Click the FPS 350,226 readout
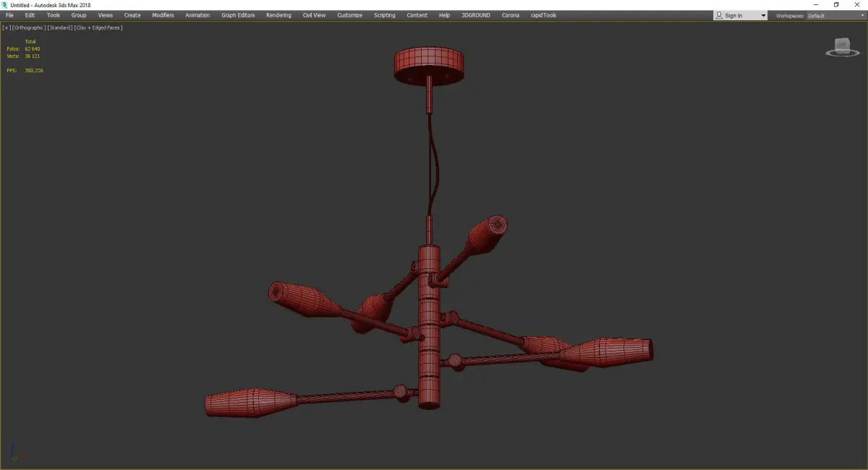 25,70
